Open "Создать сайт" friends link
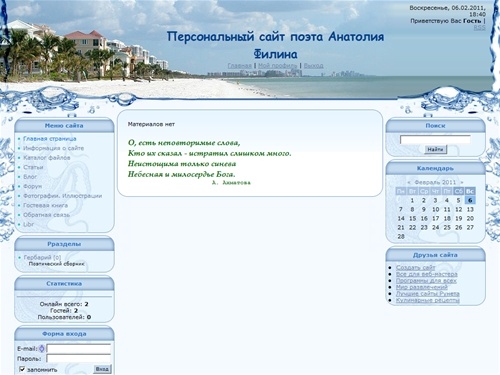 pyautogui.click(x=415, y=267)
